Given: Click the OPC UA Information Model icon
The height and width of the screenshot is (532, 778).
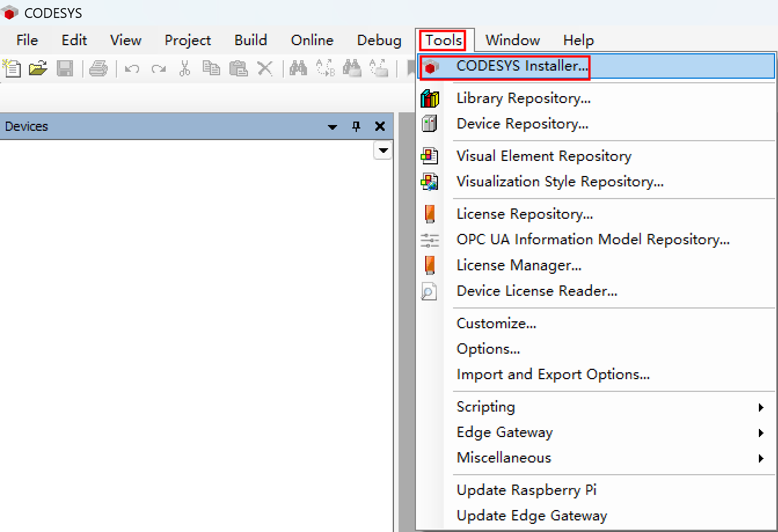Looking at the screenshot, I should (429, 240).
